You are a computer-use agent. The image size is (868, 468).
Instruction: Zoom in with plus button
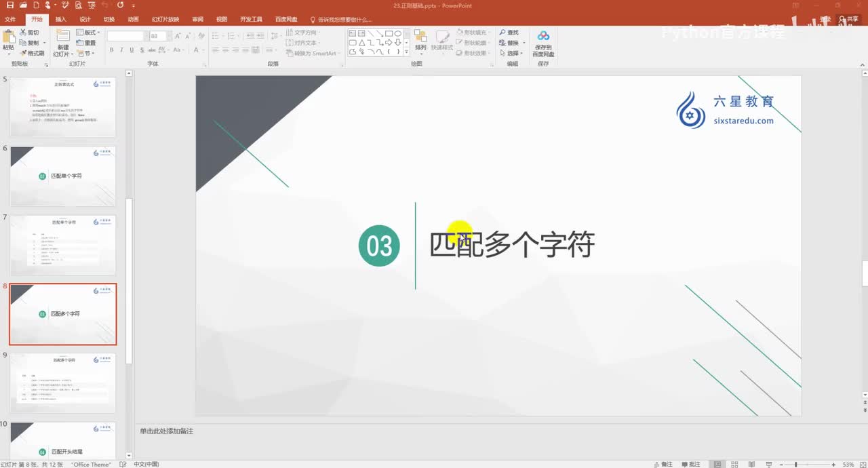[833, 465]
